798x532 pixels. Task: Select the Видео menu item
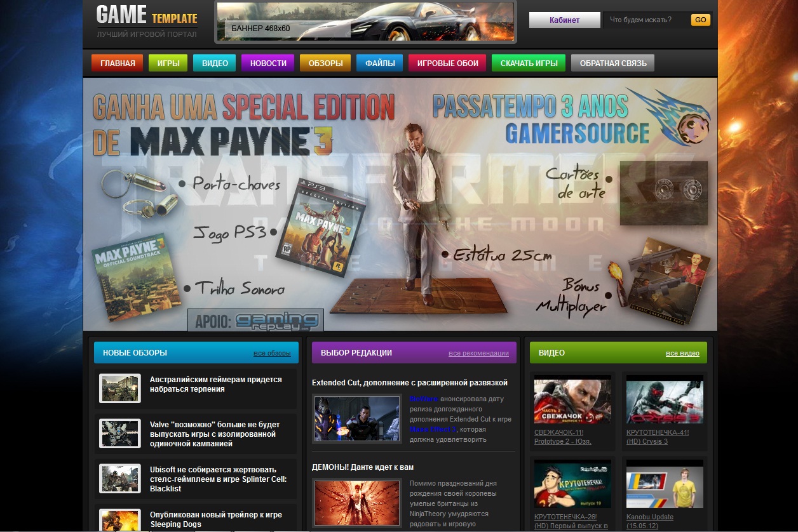click(215, 63)
